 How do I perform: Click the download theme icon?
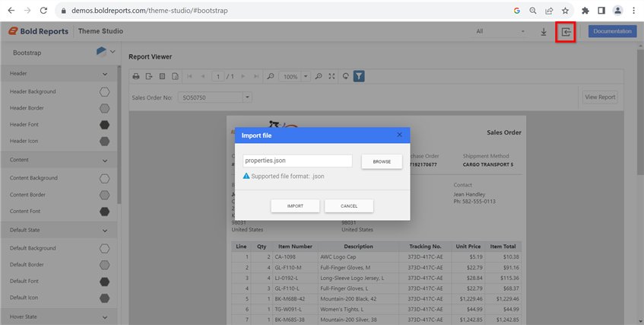click(x=544, y=32)
